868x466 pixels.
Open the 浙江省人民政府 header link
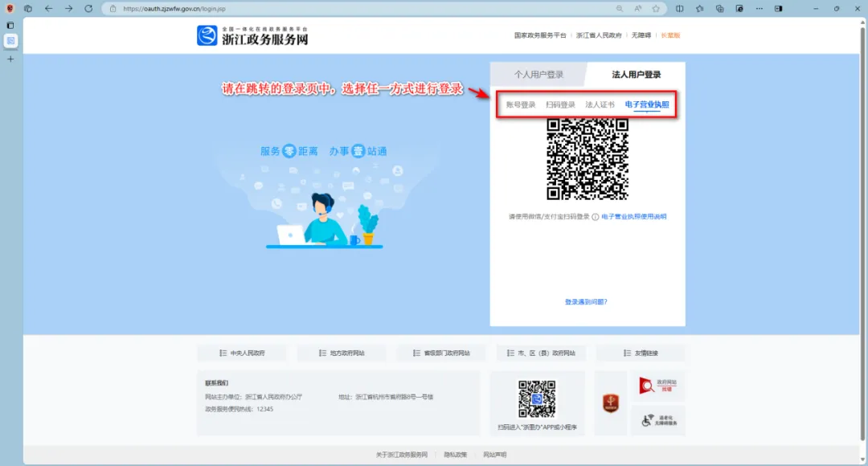click(x=599, y=35)
